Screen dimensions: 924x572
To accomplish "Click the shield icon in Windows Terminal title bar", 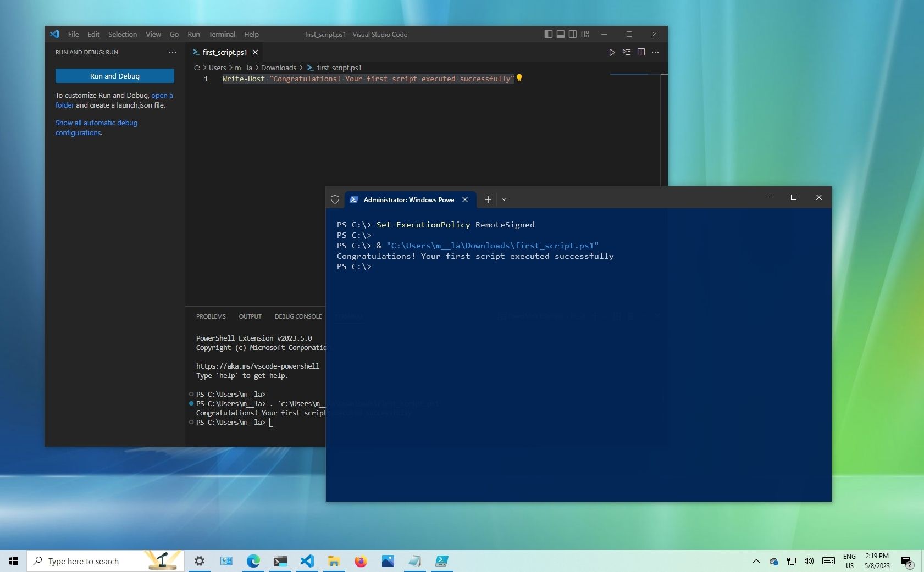I will [335, 199].
